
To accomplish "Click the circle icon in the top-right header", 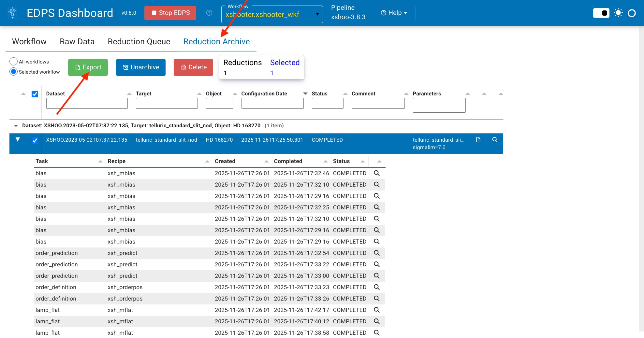I will coord(632,13).
